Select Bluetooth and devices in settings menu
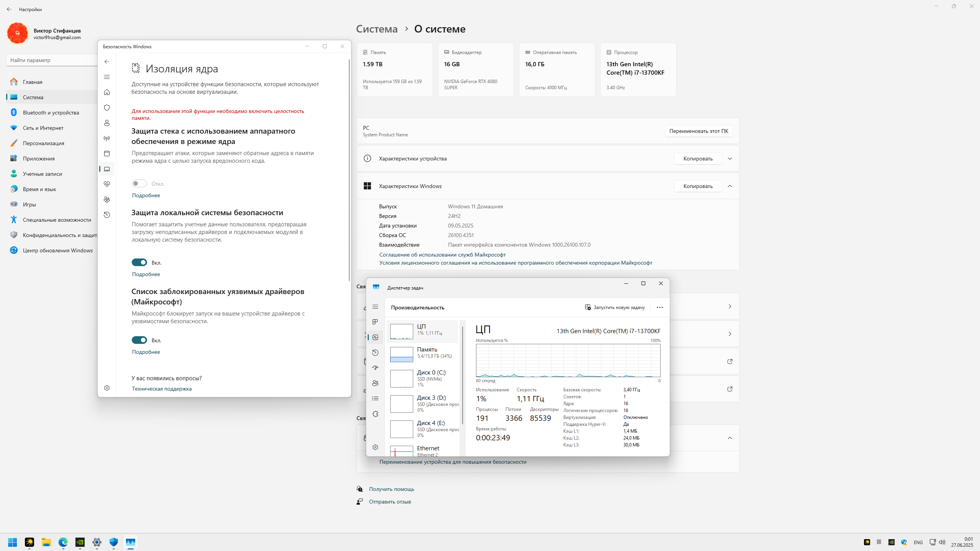 tap(51, 113)
